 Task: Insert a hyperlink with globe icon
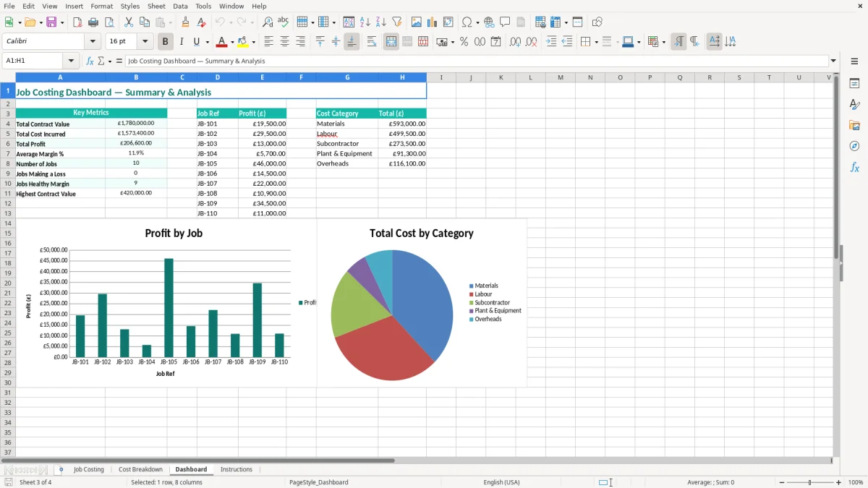point(490,22)
